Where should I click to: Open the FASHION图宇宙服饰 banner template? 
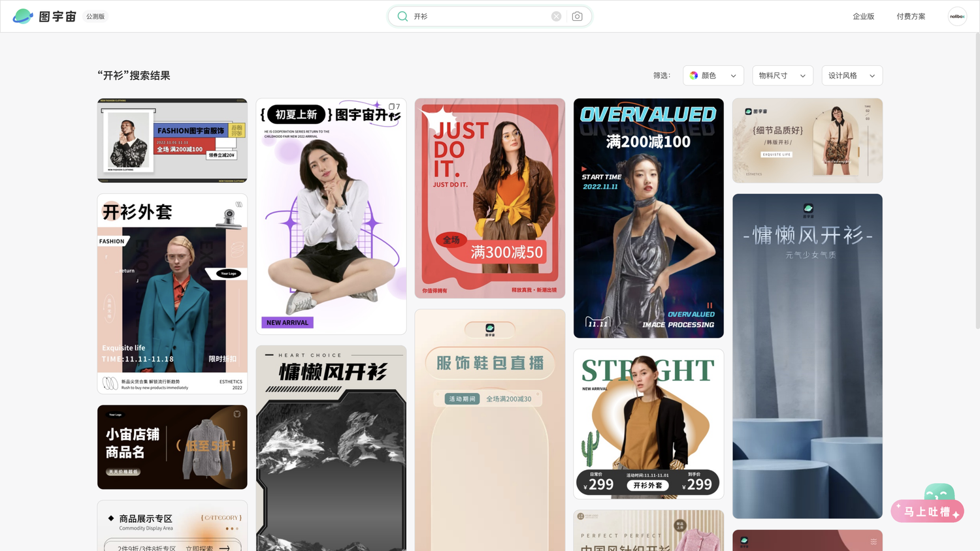(x=172, y=140)
